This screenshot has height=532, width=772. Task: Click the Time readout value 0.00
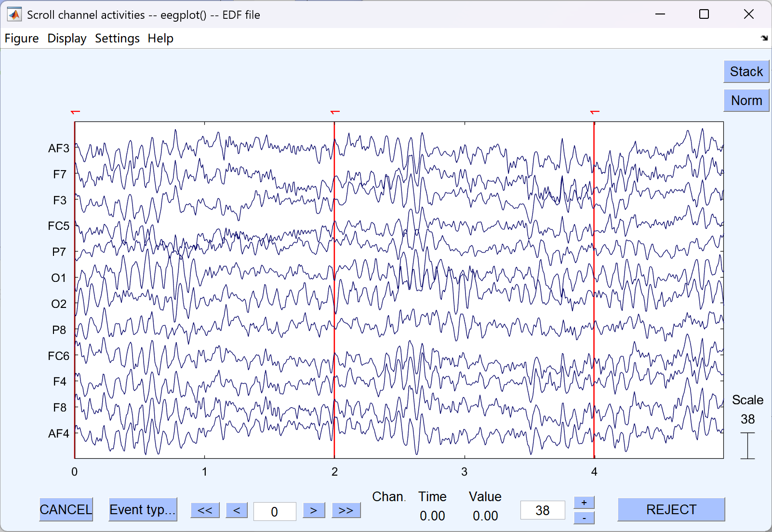(432, 516)
